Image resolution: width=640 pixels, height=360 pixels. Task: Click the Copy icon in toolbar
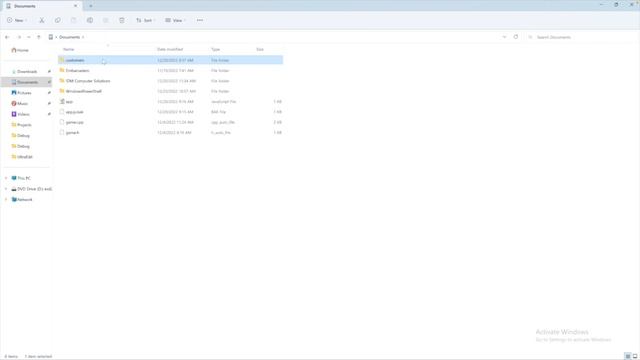coord(58,20)
